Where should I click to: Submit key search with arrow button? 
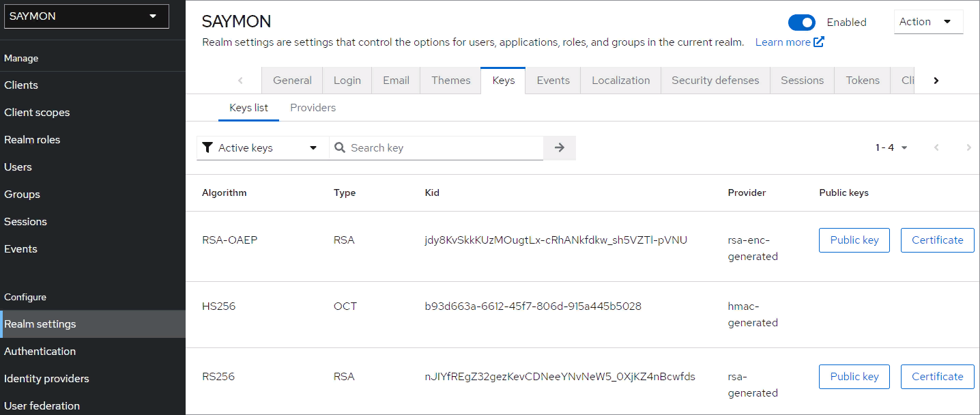click(x=560, y=148)
